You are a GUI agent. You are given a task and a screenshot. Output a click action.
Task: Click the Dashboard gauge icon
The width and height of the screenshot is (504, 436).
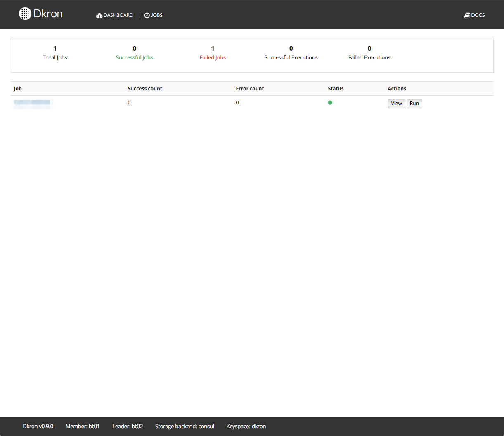[x=99, y=16]
